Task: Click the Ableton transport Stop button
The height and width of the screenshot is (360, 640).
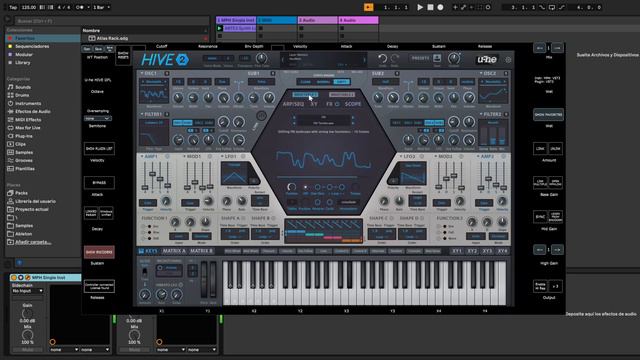Action: click(430, 7)
